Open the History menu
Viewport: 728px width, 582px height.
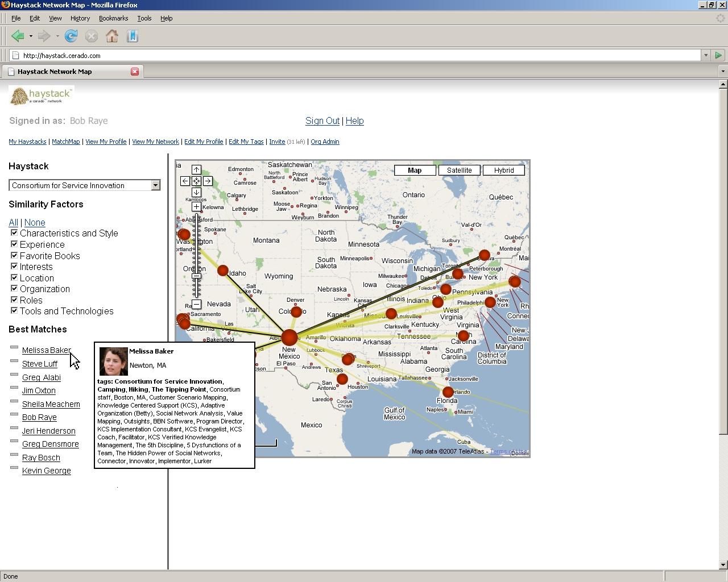pos(80,18)
